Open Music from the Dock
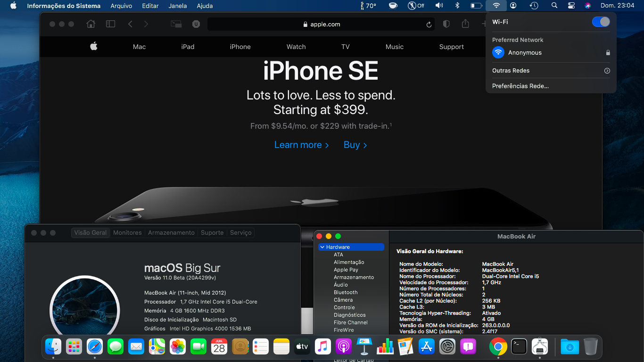 (x=323, y=347)
